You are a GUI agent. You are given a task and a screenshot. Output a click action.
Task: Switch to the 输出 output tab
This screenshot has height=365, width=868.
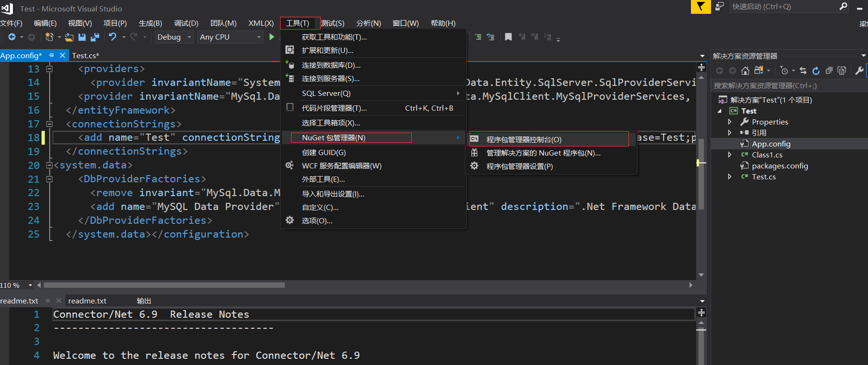(x=144, y=301)
